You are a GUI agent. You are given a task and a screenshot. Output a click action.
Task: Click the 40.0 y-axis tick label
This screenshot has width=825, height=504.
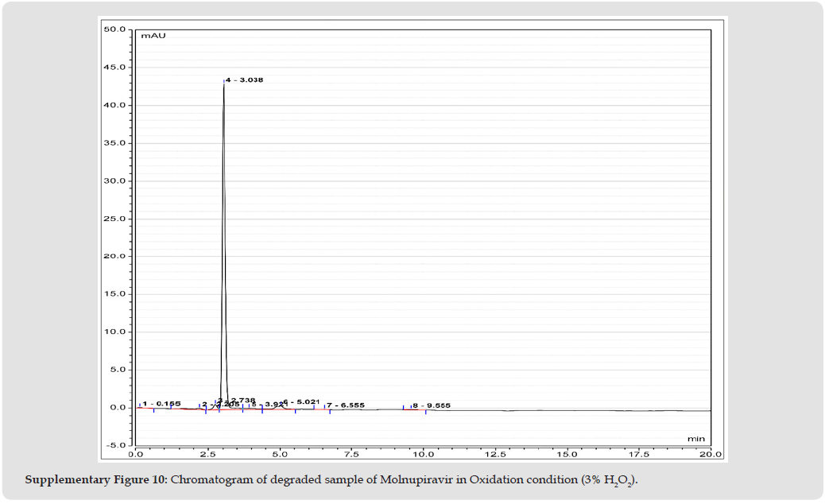tap(115, 105)
